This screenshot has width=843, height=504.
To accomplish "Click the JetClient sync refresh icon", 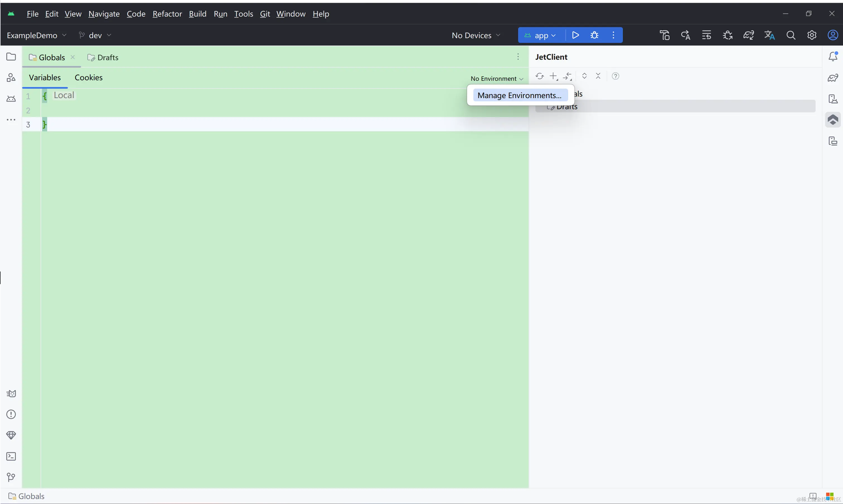I will (x=539, y=76).
